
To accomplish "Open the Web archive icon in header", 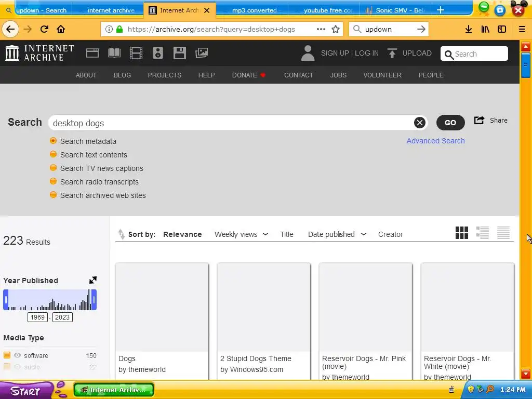I will tap(92, 54).
